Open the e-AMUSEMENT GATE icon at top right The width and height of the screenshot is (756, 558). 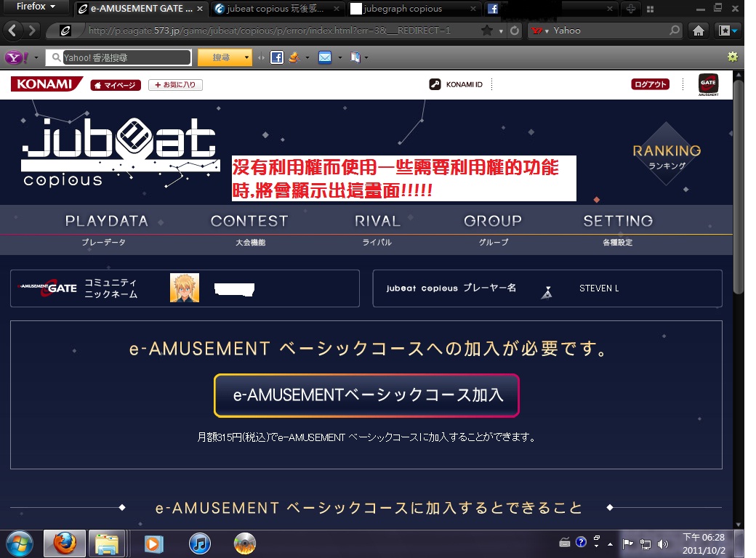[x=708, y=84]
